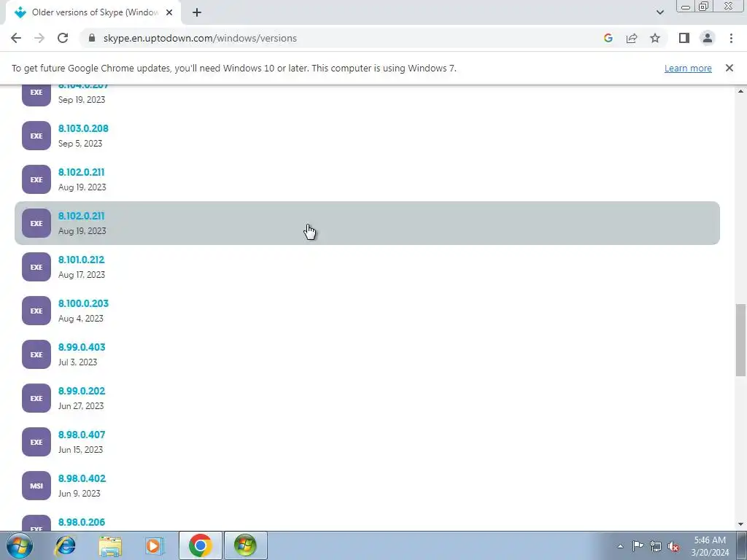Click the Google icon in address bar
747x560 pixels.
coord(608,38)
